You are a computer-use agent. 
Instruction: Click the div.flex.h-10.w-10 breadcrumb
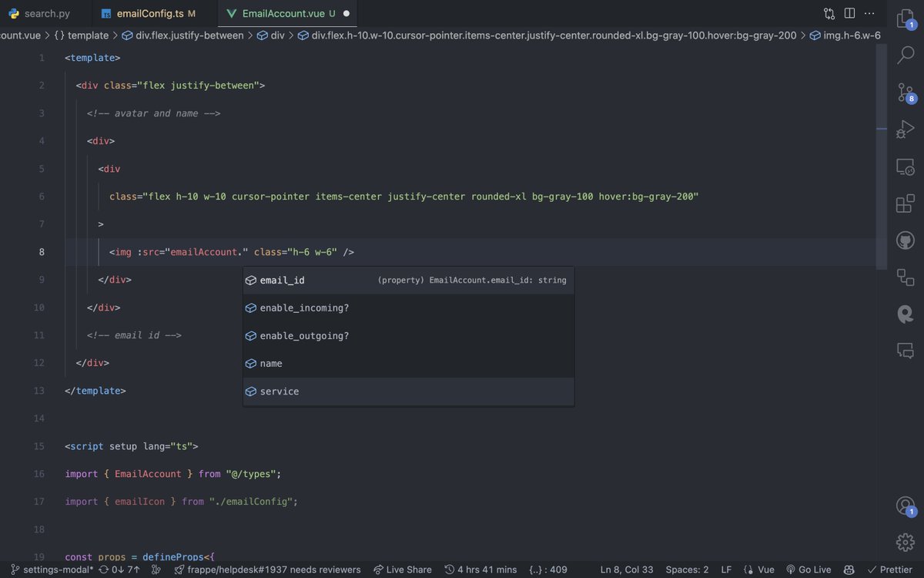pyautogui.click(x=547, y=35)
